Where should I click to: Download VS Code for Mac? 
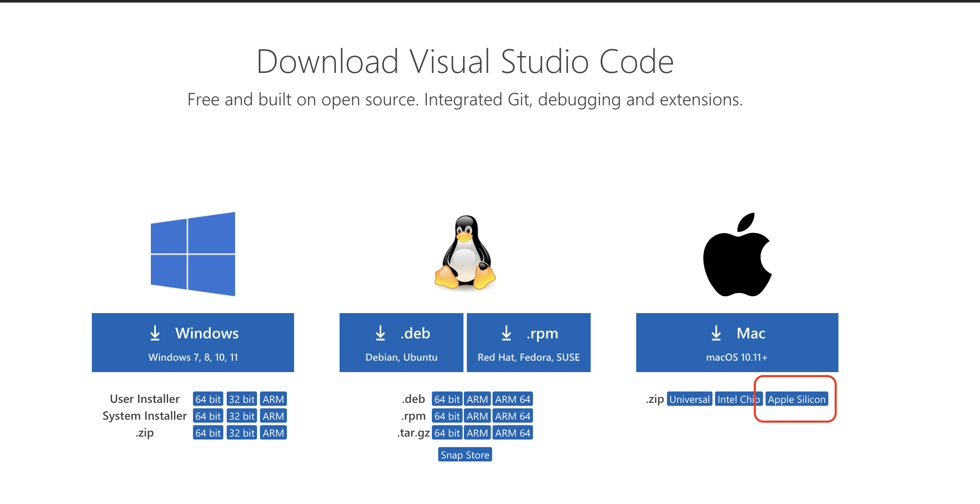[x=737, y=343]
